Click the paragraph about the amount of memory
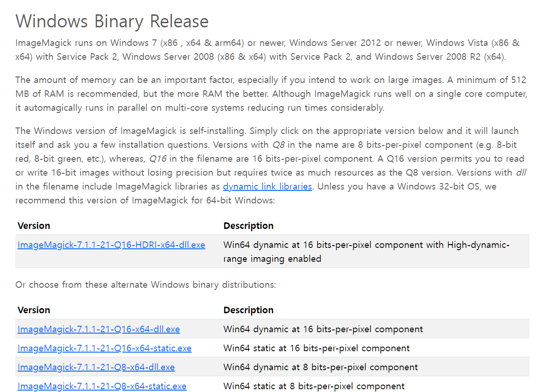Image resolution: width=544 pixels, height=392 pixels. [271, 94]
